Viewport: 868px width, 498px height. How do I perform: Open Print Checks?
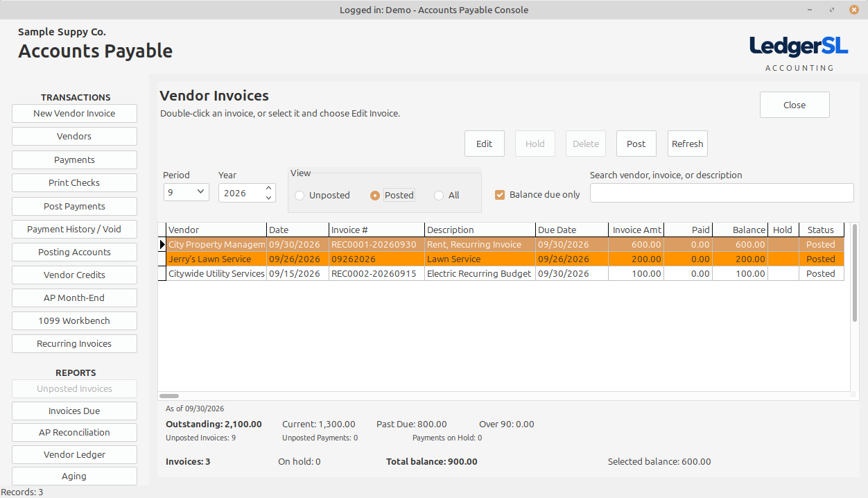(x=74, y=183)
